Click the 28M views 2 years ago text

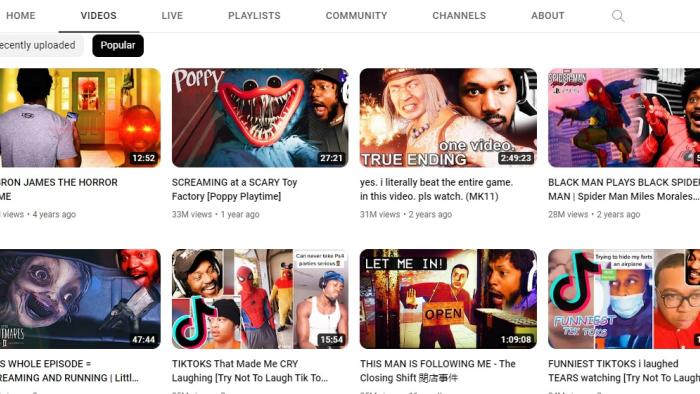click(594, 215)
